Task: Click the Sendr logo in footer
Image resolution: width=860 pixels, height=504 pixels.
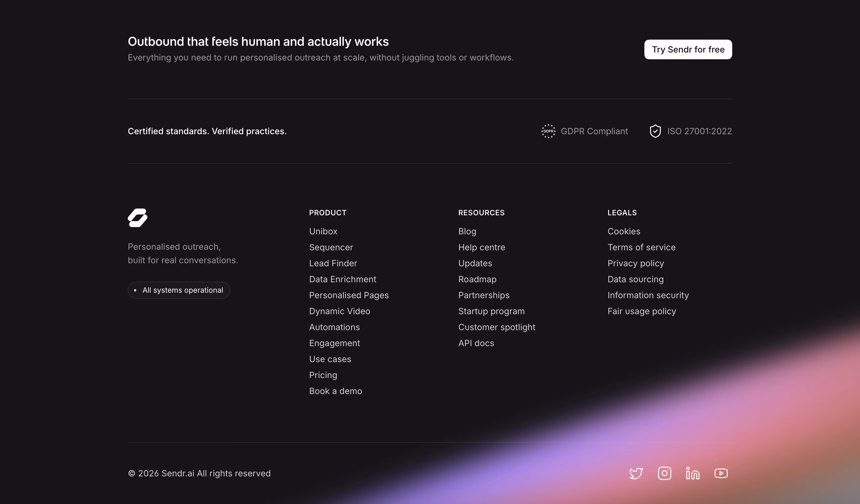Action: point(138,218)
